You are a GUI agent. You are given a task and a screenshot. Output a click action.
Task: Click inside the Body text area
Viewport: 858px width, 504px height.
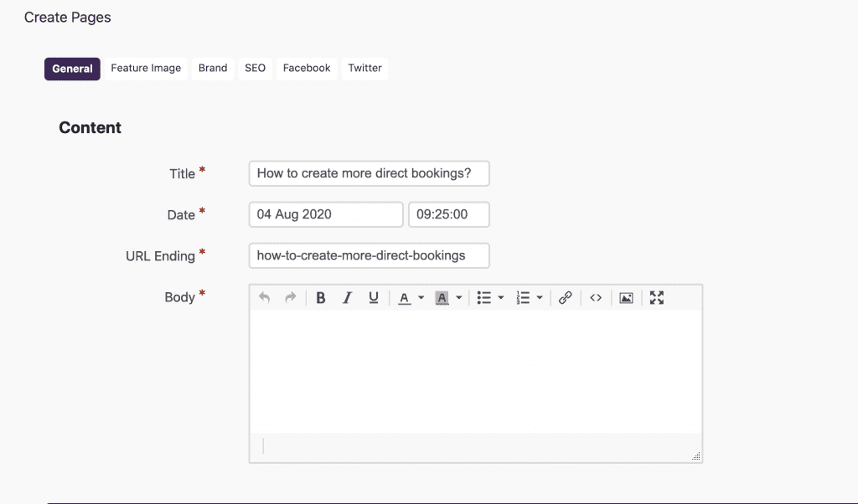tap(476, 372)
